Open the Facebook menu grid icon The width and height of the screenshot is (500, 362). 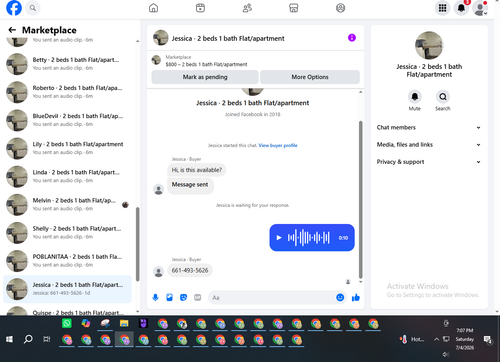coord(442,8)
